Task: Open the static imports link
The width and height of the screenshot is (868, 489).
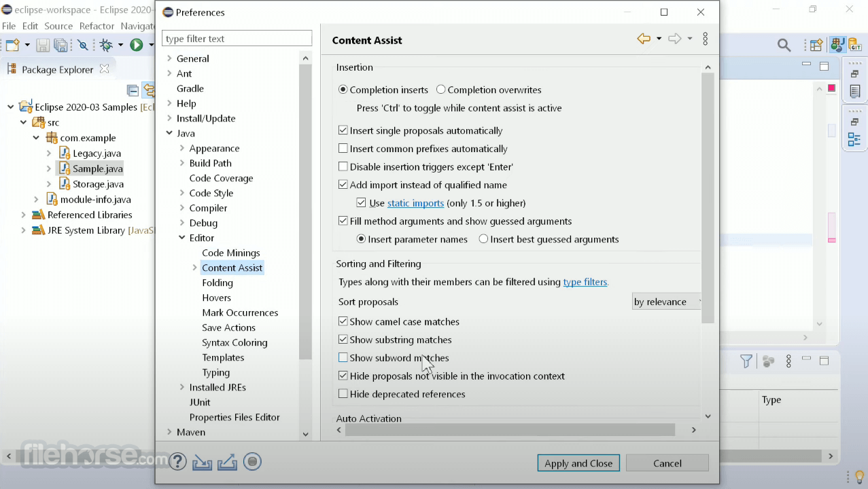Action: (415, 203)
